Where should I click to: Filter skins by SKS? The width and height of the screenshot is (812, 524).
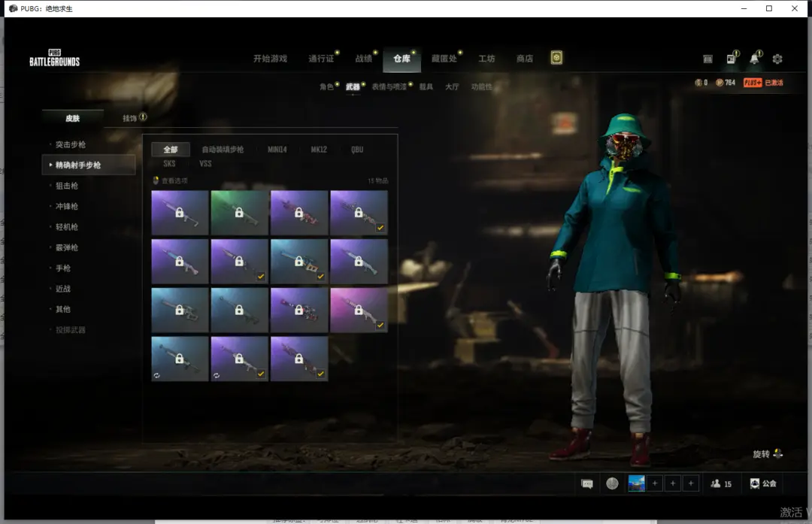click(169, 164)
